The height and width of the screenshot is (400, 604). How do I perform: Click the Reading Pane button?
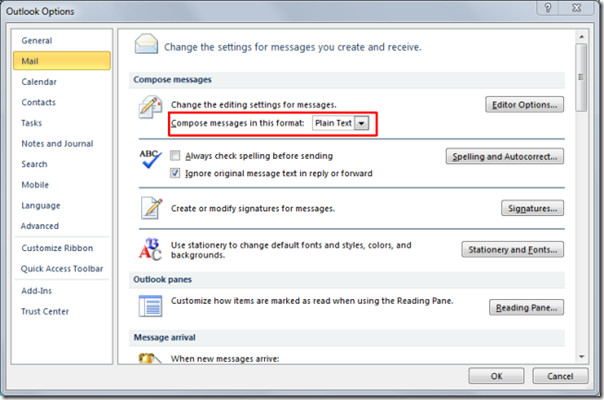click(526, 308)
